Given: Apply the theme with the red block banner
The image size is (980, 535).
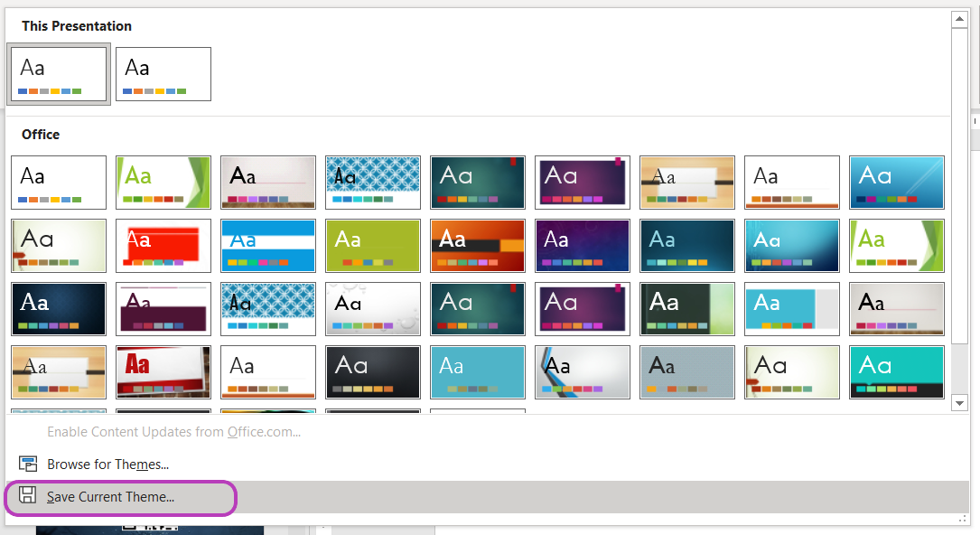Looking at the screenshot, I should [x=163, y=246].
